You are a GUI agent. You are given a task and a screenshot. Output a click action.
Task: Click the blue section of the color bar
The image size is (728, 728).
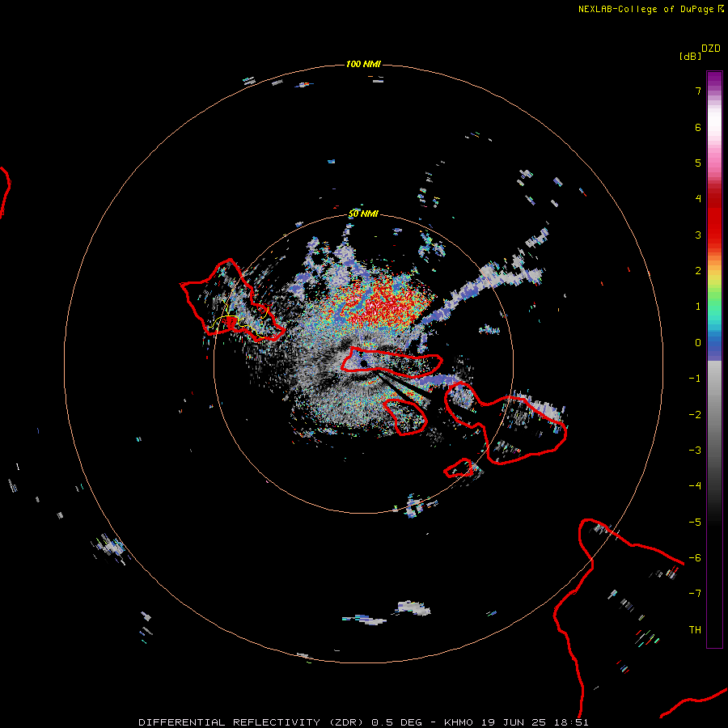714,346
